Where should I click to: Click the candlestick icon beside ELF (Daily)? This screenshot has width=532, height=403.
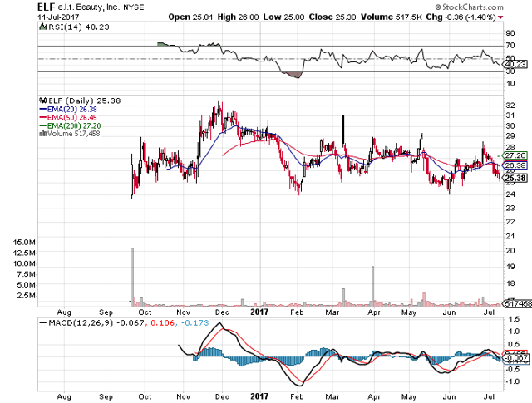tap(42, 101)
